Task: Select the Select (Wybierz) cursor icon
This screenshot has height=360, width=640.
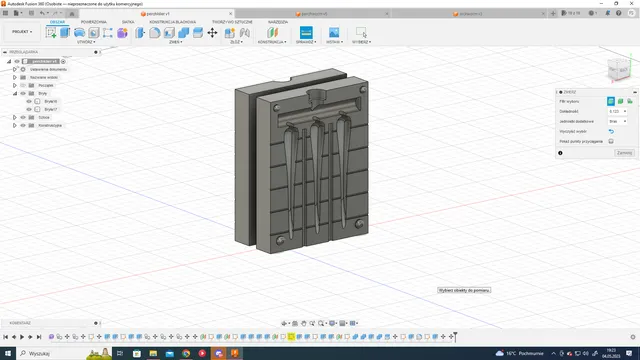Action: pos(361,33)
